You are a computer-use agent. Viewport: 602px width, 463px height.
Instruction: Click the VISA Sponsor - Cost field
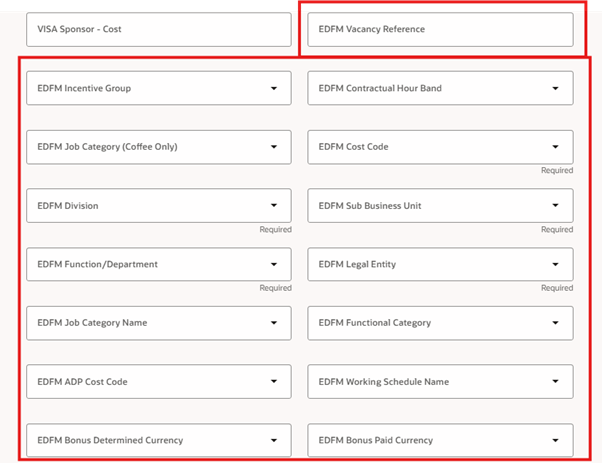click(x=158, y=29)
